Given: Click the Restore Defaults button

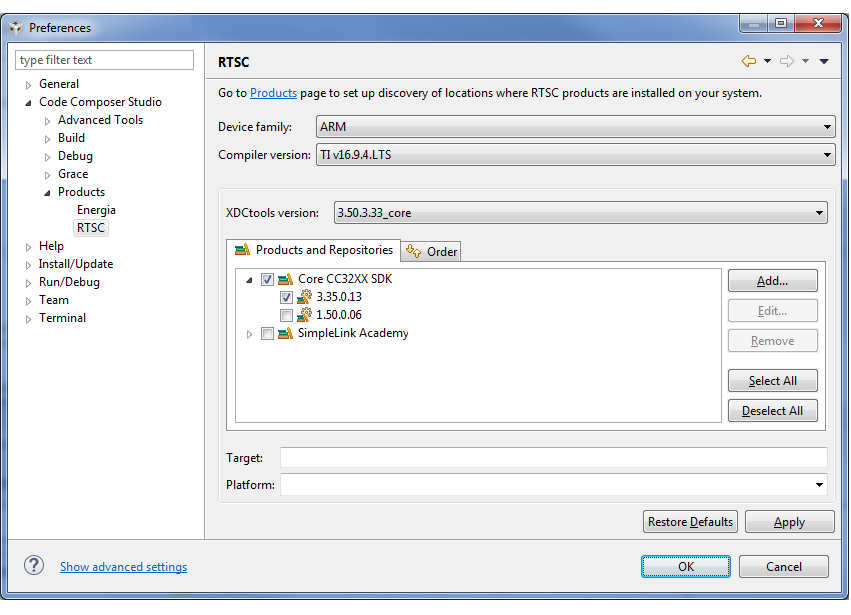Looking at the screenshot, I should tap(690, 522).
